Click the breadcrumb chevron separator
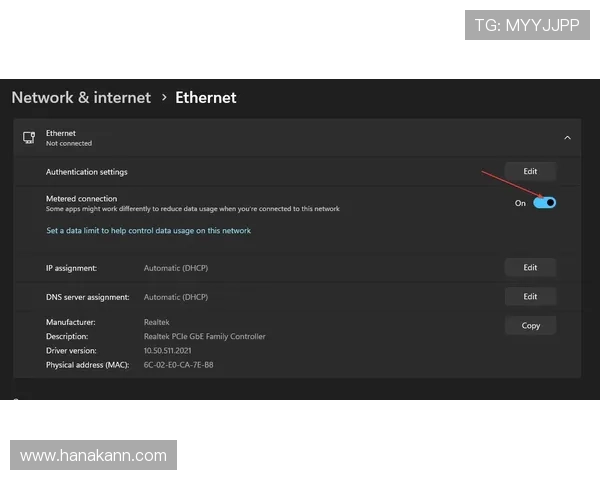 [164, 98]
